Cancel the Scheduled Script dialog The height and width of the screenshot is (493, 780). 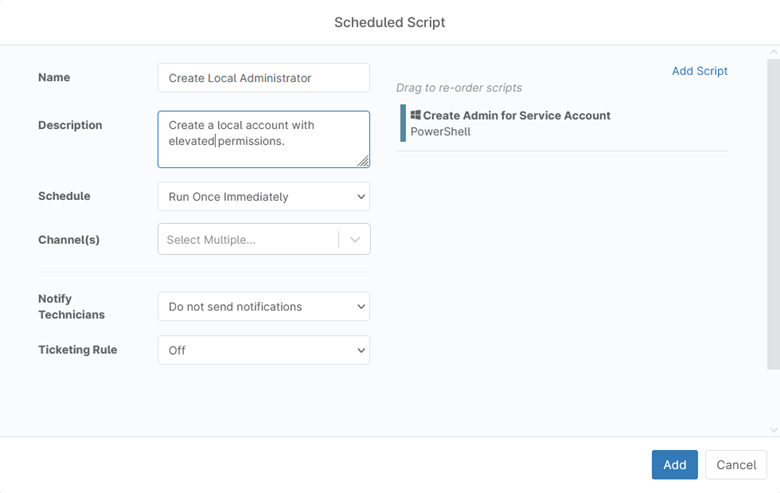pos(736,465)
